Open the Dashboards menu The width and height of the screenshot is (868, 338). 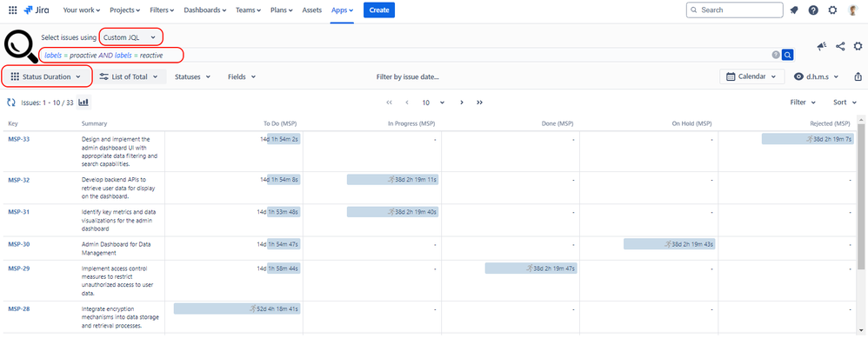click(x=205, y=10)
